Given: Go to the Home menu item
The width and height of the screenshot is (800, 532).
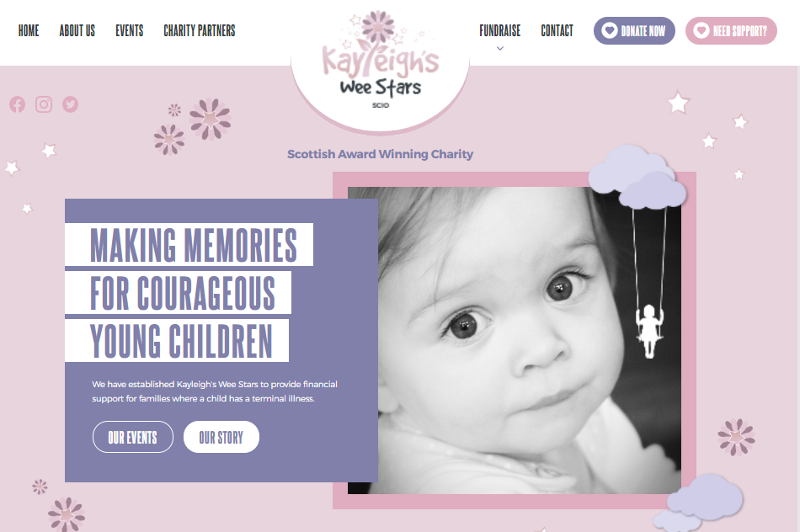Looking at the screenshot, I should (29, 30).
